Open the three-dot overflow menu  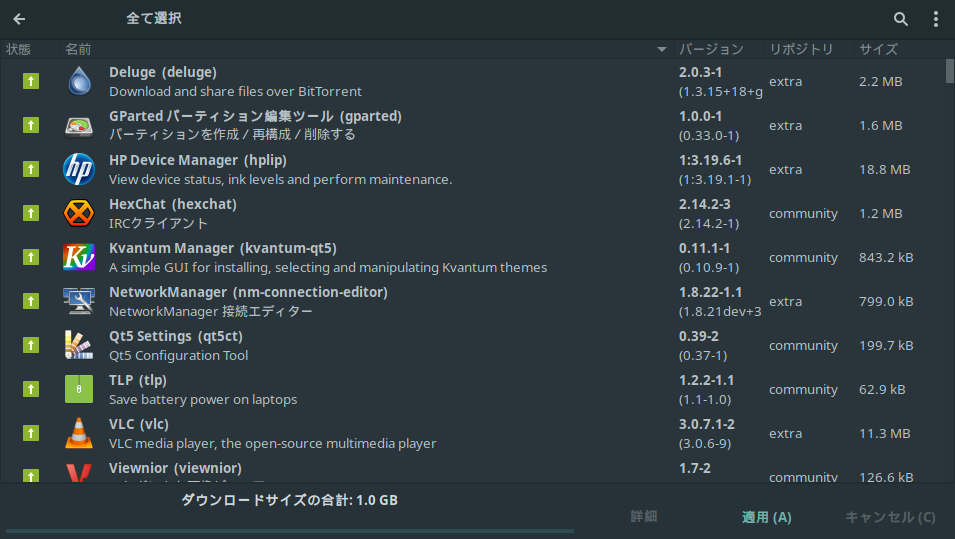click(936, 19)
